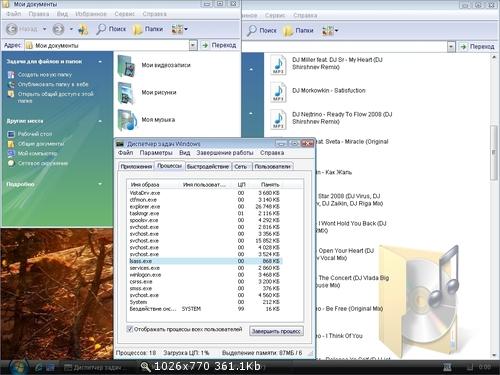Image resolution: width=500 pixels, height=375 pixels.
Task: Click the Общие документы icon in sidebar
Action: (x=11, y=144)
